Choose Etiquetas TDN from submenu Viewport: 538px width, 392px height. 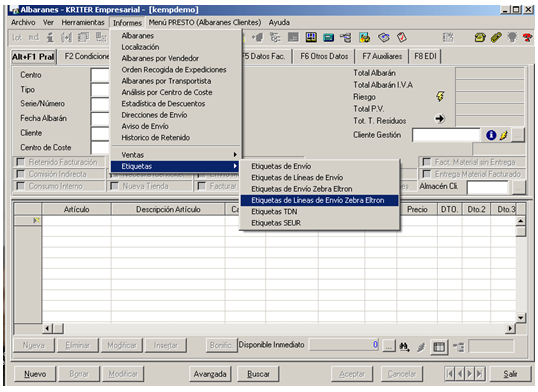(319, 211)
